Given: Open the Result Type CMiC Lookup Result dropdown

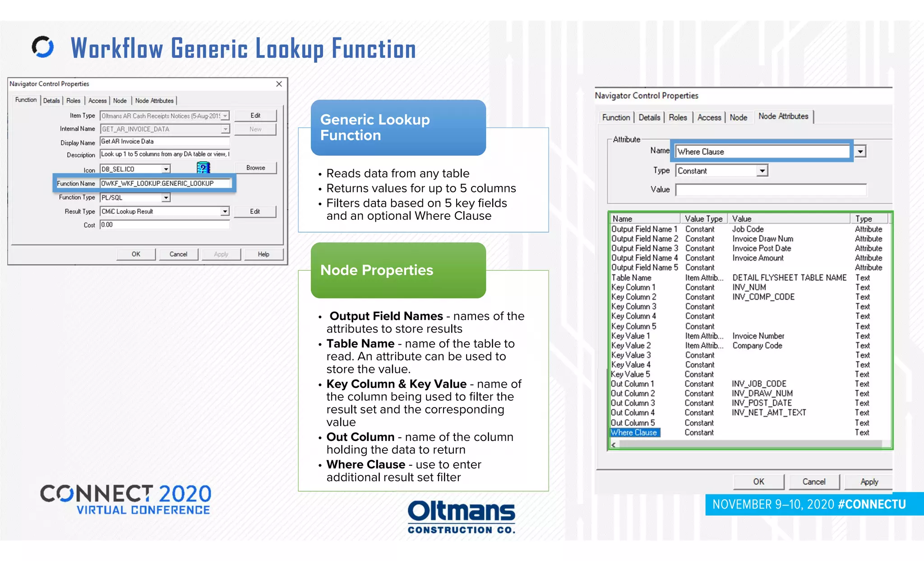Looking at the screenshot, I should click(225, 211).
